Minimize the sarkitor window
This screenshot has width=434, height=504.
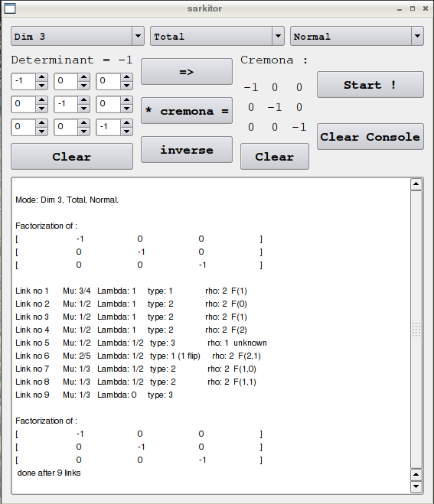[x=400, y=9]
